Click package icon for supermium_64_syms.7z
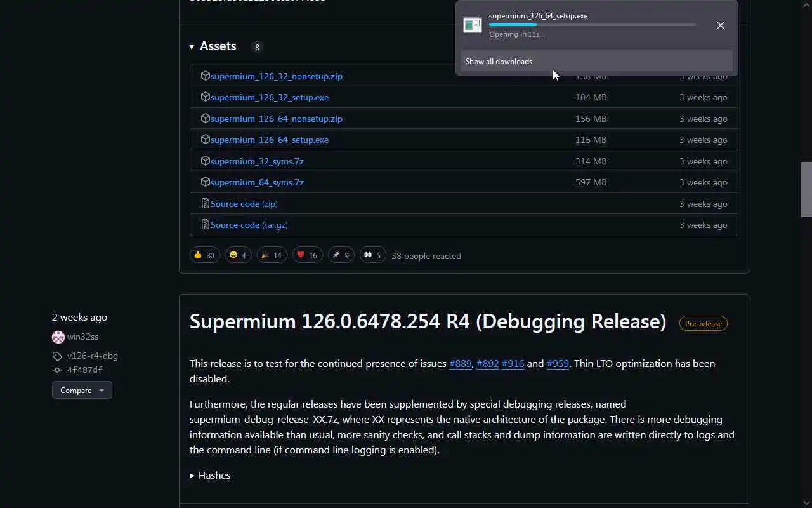 pyautogui.click(x=205, y=182)
